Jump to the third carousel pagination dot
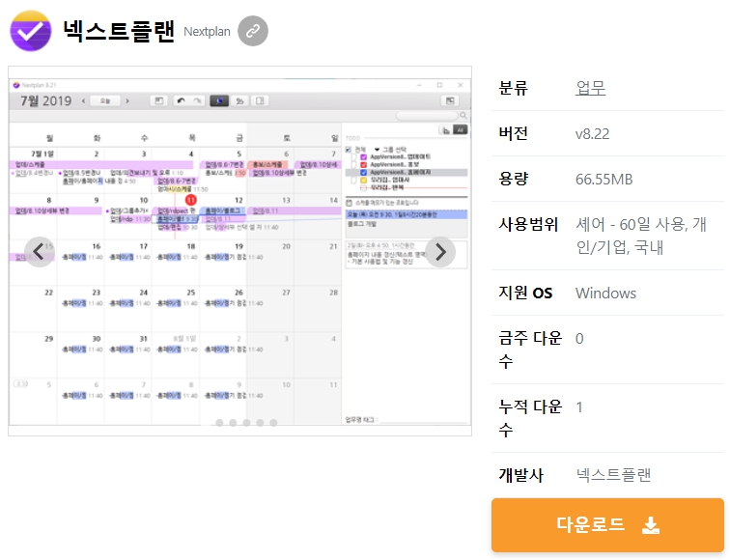 click(247, 423)
